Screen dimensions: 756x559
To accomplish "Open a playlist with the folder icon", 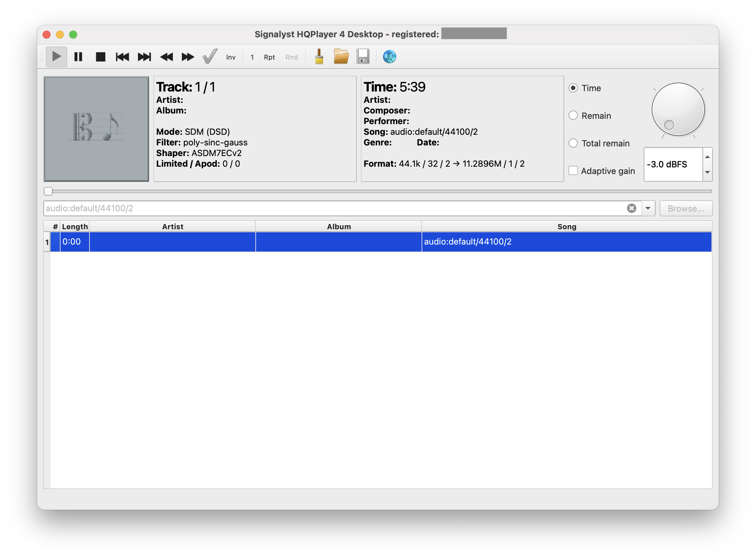I will tap(341, 57).
